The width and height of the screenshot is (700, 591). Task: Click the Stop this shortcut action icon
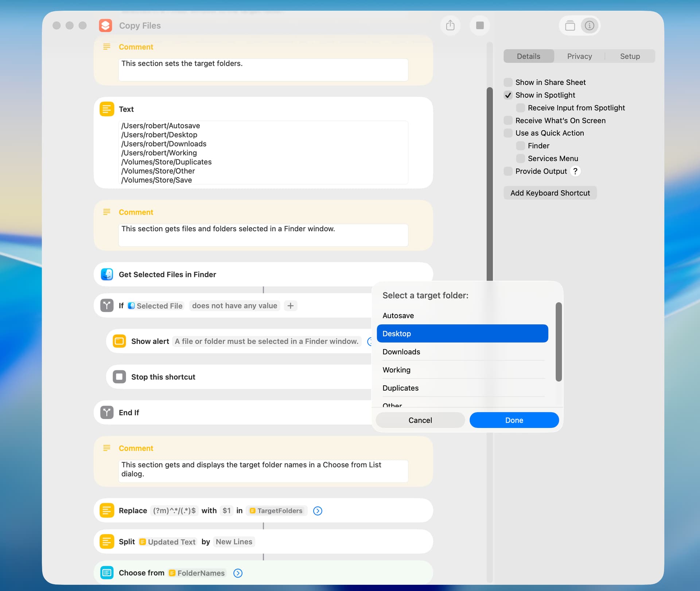click(119, 377)
